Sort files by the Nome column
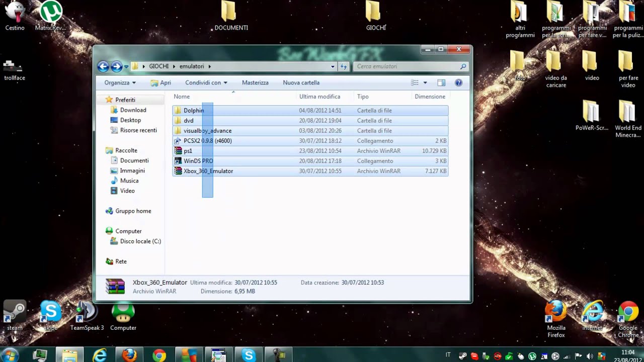 click(x=234, y=97)
